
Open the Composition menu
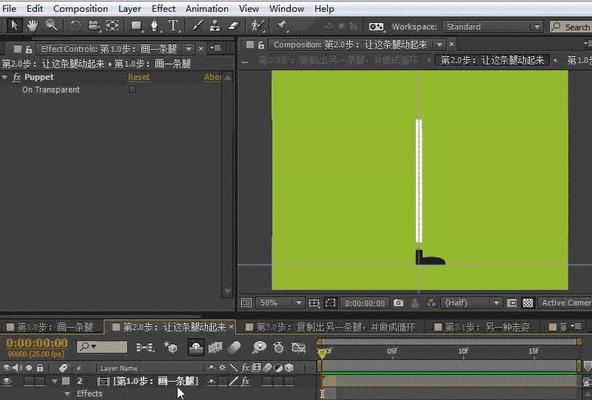point(80,8)
